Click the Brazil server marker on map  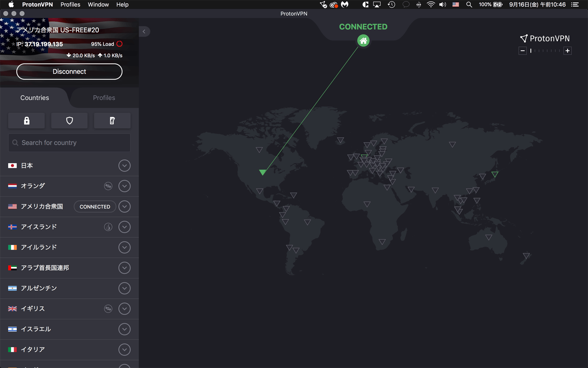[x=307, y=222]
